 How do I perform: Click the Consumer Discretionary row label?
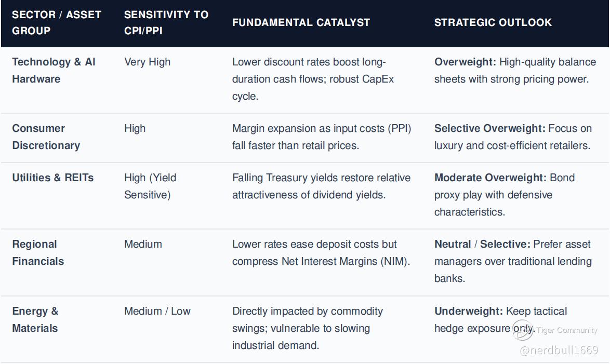(46, 137)
